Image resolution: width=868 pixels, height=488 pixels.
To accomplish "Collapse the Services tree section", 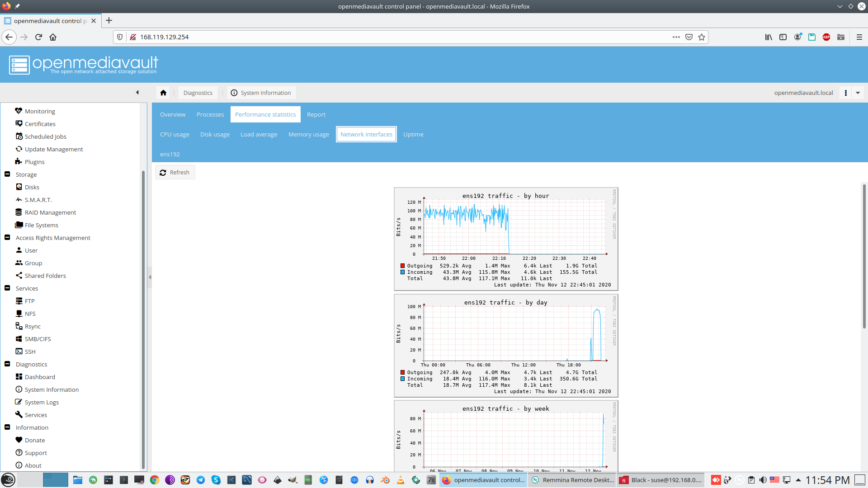I will [7, 288].
